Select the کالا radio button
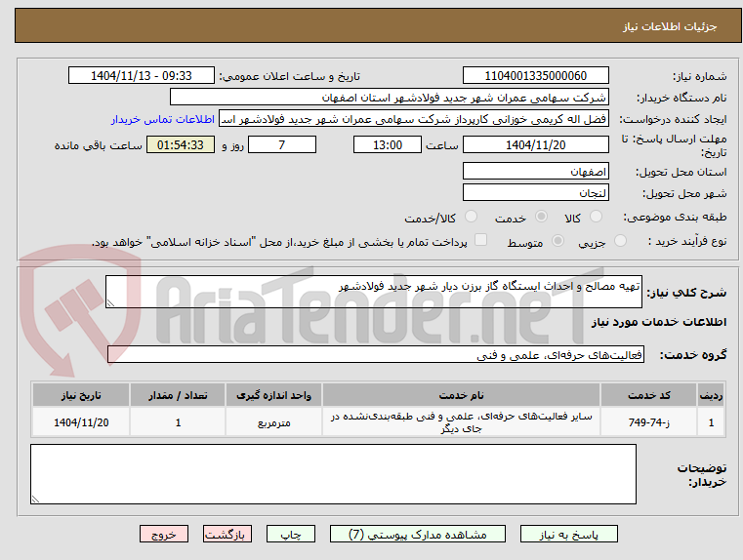The height and width of the screenshot is (560, 743). 596,217
